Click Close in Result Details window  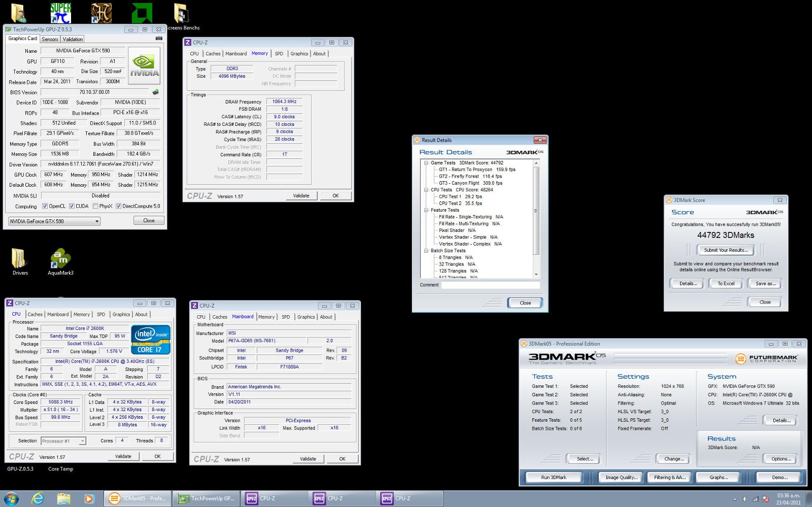click(525, 303)
